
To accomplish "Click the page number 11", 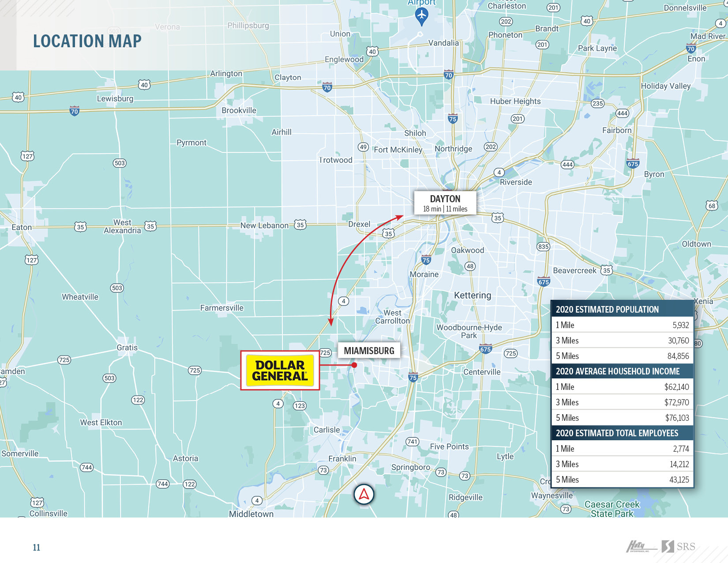I will click(36, 548).
